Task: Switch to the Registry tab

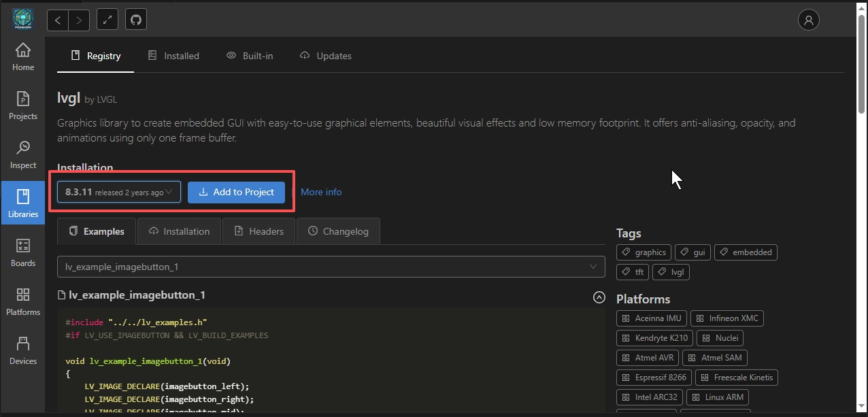Action: coord(96,56)
